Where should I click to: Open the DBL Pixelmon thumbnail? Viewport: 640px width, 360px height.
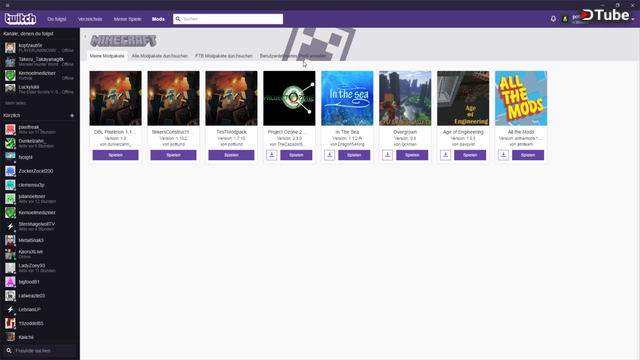click(x=116, y=98)
